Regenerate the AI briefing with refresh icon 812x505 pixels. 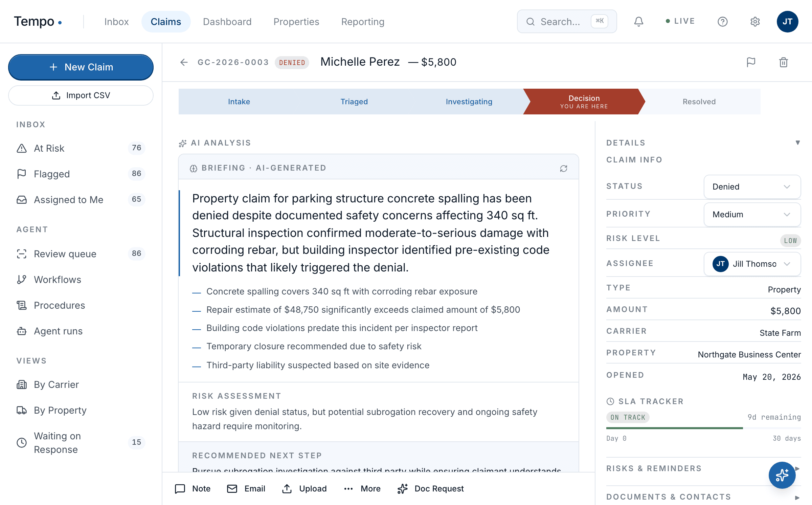tap(563, 168)
